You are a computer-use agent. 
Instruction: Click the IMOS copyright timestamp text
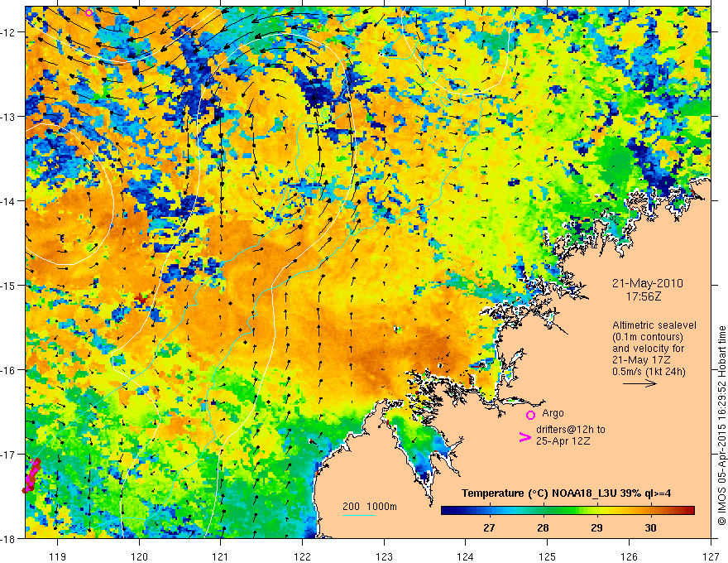pos(721,425)
